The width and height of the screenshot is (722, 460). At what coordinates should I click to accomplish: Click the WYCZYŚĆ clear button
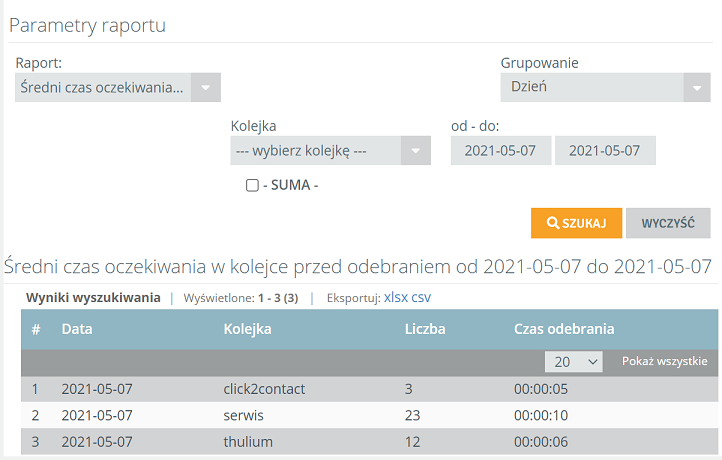coord(668,223)
